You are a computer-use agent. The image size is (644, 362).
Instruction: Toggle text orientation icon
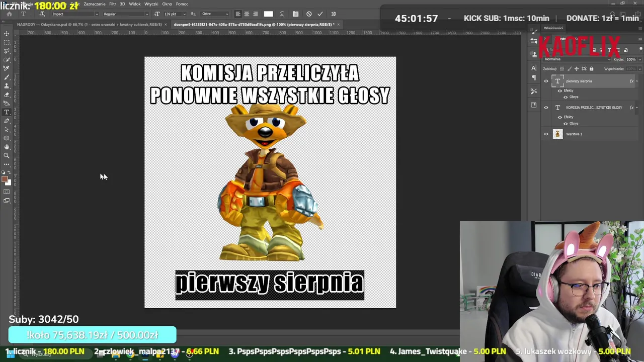(42, 14)
